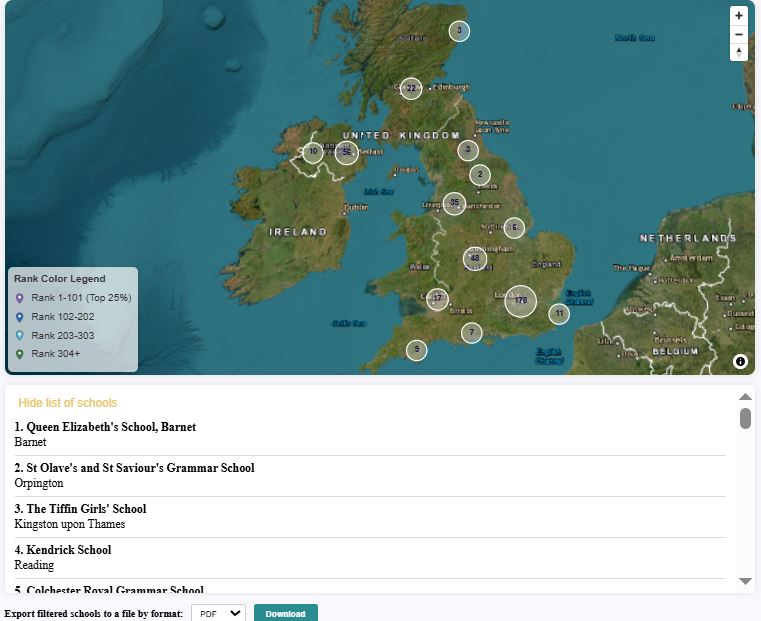Image resolution: width=761 pixels, height=621 pixels.
Task: Click the 'Barnet' location line under first school
Action: 30,442
